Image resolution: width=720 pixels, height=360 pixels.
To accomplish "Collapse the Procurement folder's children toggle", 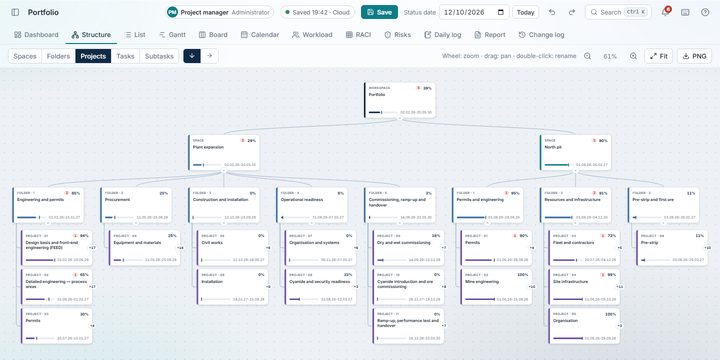I will (x=136, y=224).
